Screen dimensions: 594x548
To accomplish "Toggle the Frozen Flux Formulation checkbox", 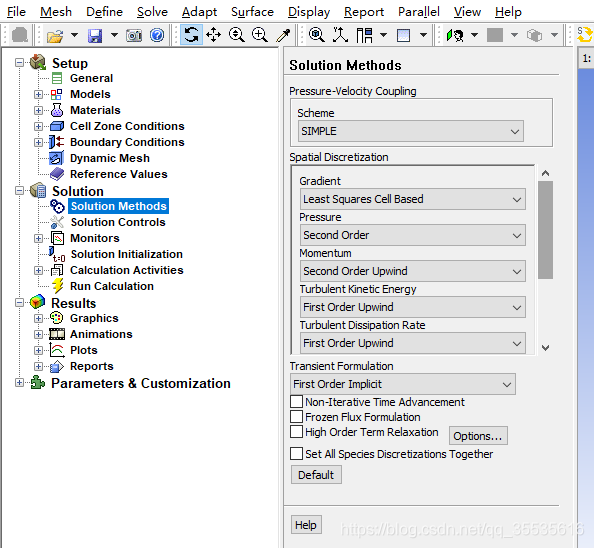I will pyautogui.click(x=296, y=417).
